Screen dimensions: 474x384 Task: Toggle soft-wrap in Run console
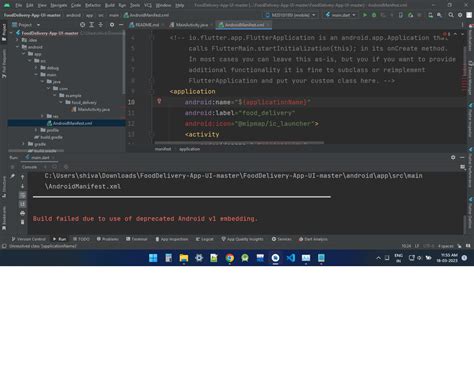(22, 195)
